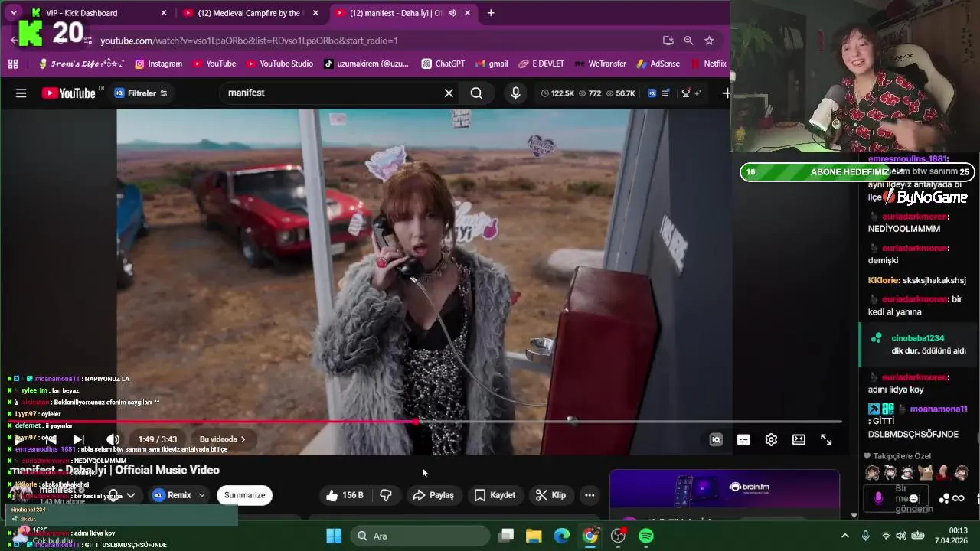Open Spotify from taskbar
Screen dimensions: 980x551
coord(646,536)
